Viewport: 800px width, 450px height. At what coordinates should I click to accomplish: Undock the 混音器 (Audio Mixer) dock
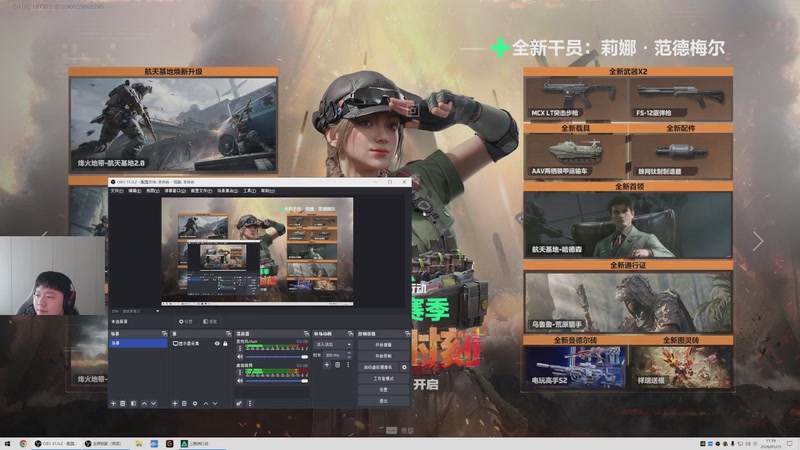[306, 334]
